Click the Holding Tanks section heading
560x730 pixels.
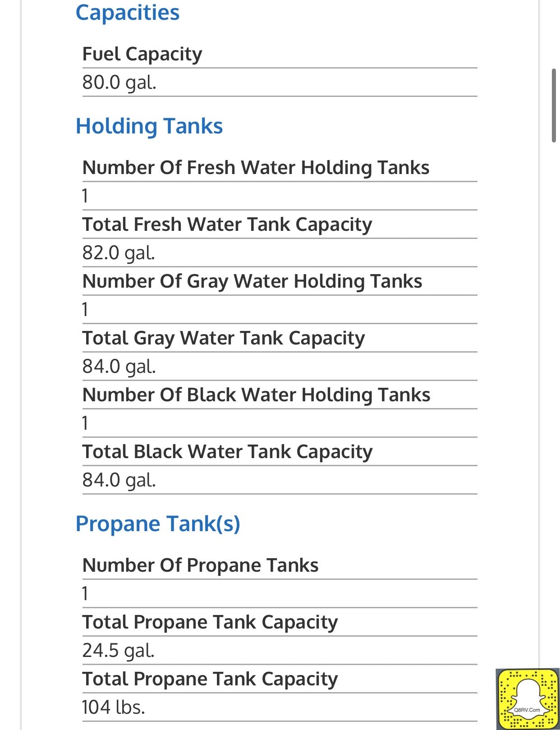(x=149, y=126)
